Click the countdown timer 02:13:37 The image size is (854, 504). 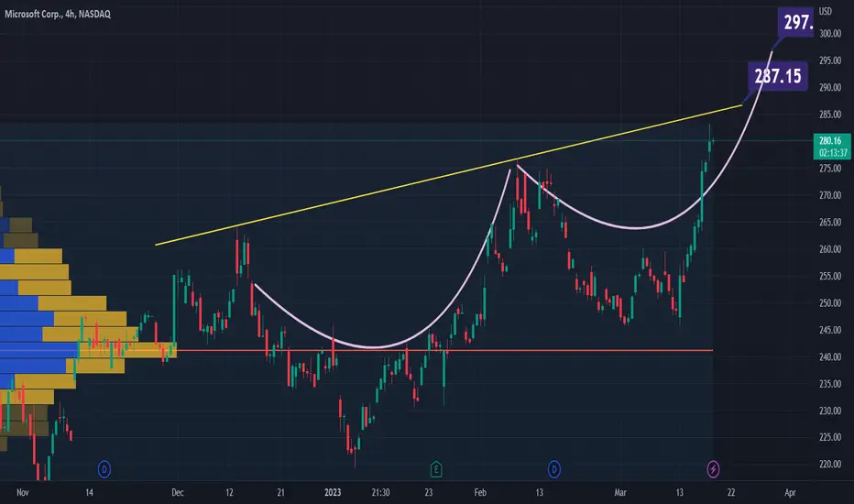(833, 153)
